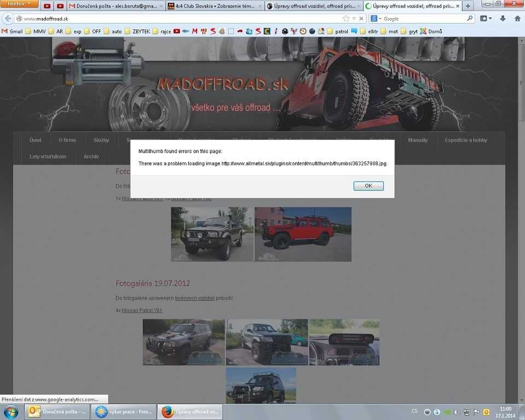The height and width of the screenshot is (420, 525).
Task: Open the black Nissan Patrol thumbnail
Action: [212, 234]
